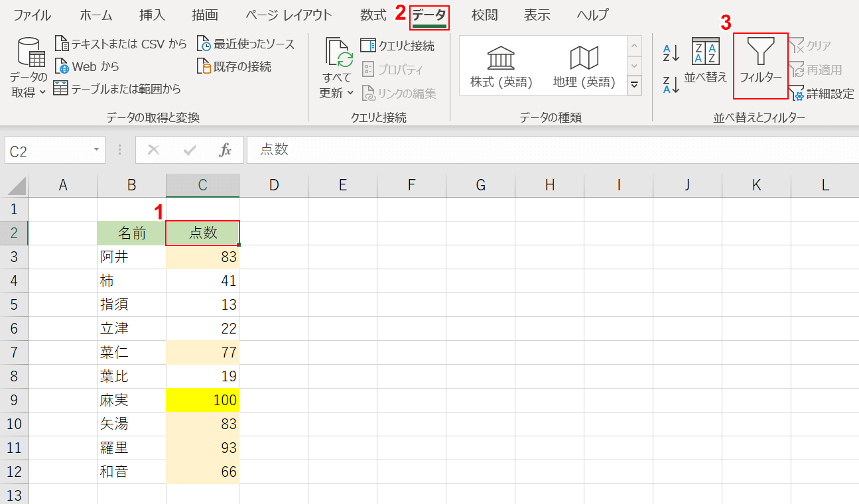The height and width of the screenshot is (504, 859).
Task: Select the yellow cell with 100
Action: [203, 401]
